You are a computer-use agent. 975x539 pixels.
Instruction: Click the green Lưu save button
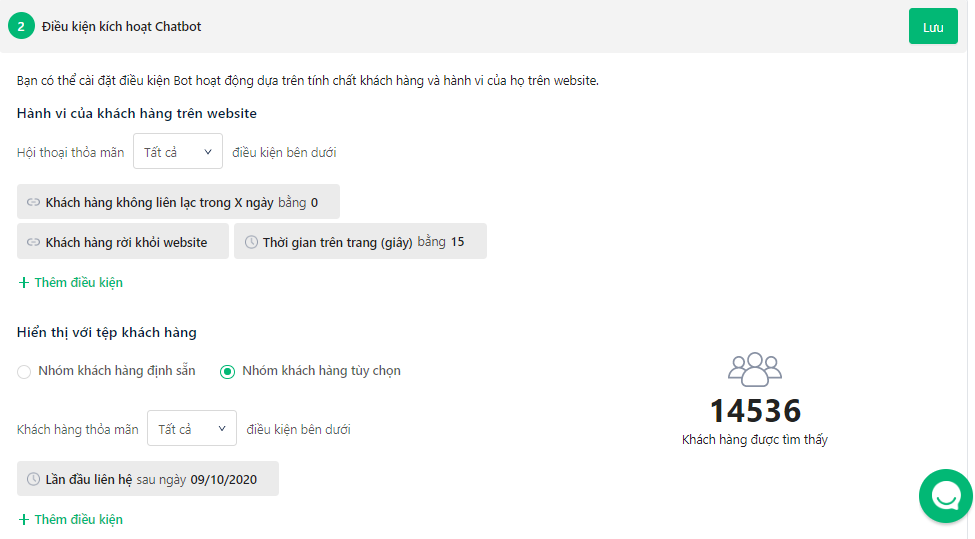(933, 26)
